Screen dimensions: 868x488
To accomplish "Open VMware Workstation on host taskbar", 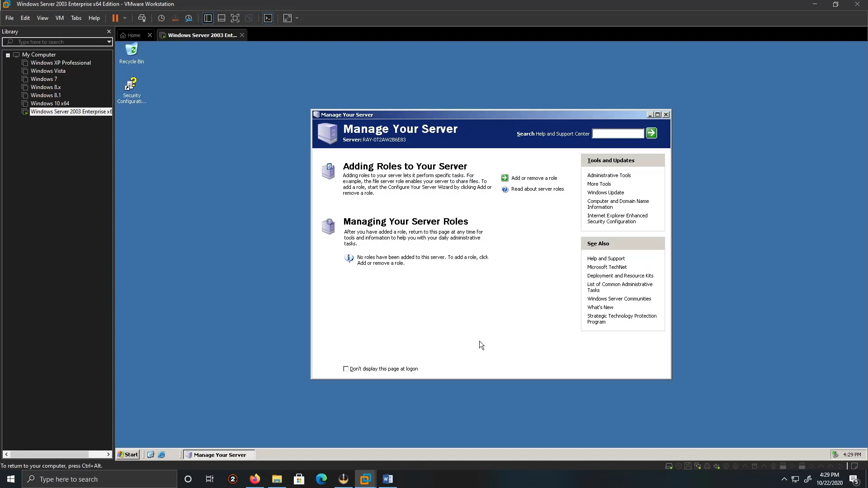I will point(365,479).
